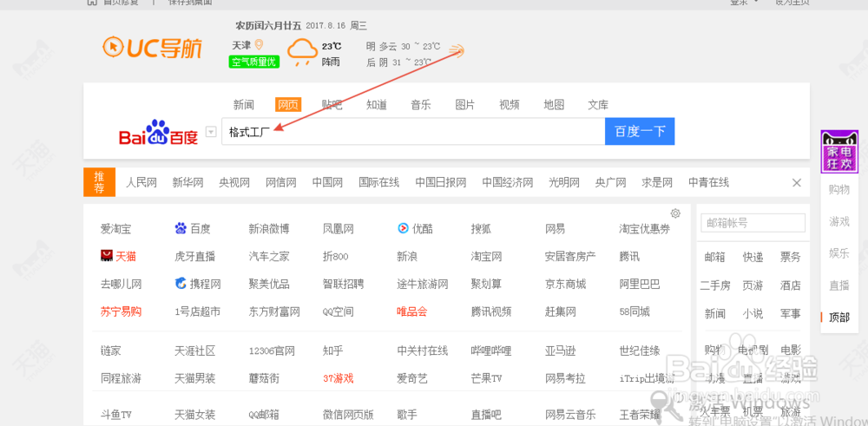Select the 图片 search tab

(x=465, y=105)
